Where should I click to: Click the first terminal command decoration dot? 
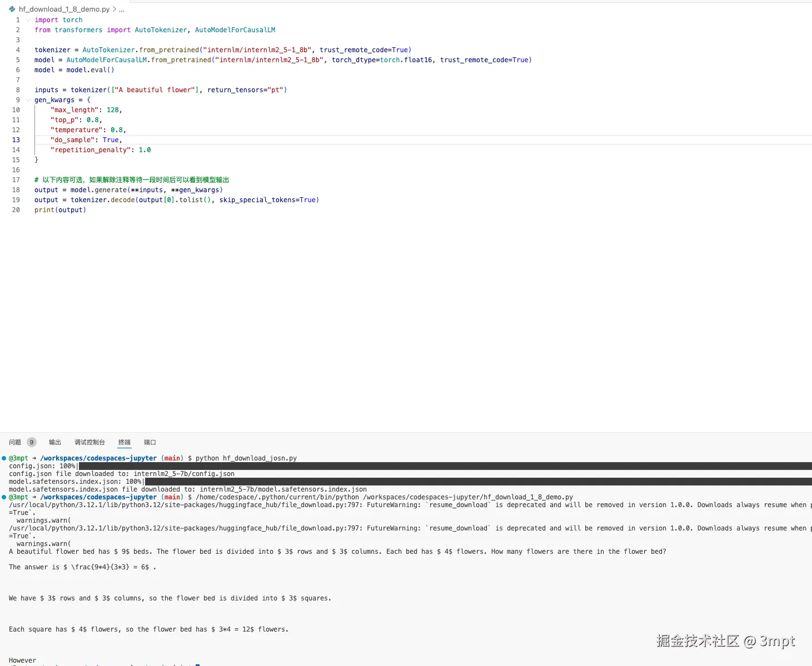click(4, 458)
